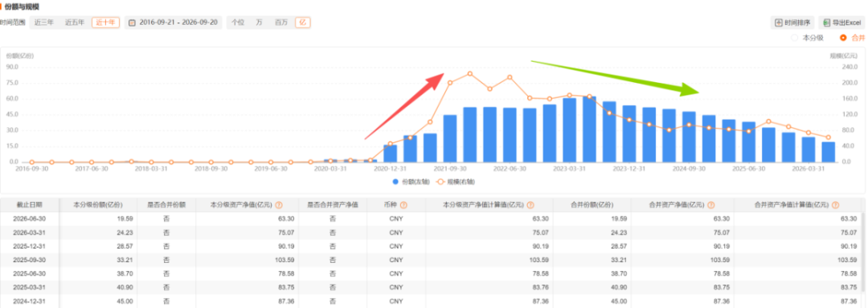
Task: Click the calendar icon beside the date range
Action: click(133, 23)
